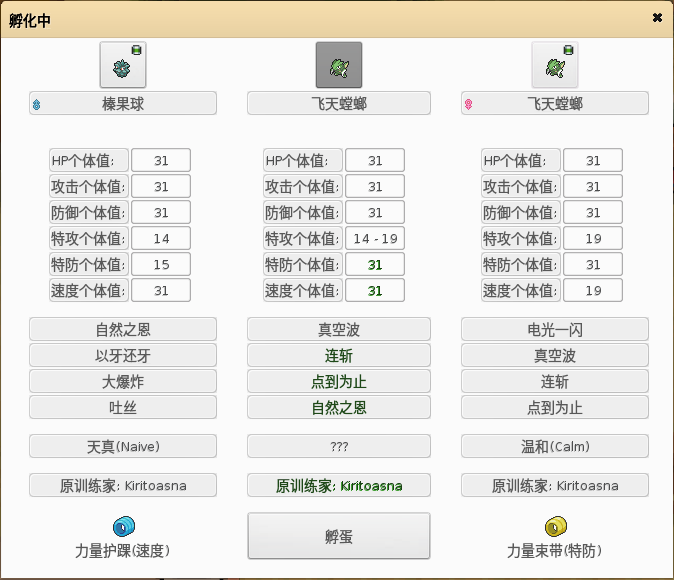Click 榛果球's 特防个体值 value 15
The width and height of the screenshot is (674, 580).
click(x=161, y=264)
